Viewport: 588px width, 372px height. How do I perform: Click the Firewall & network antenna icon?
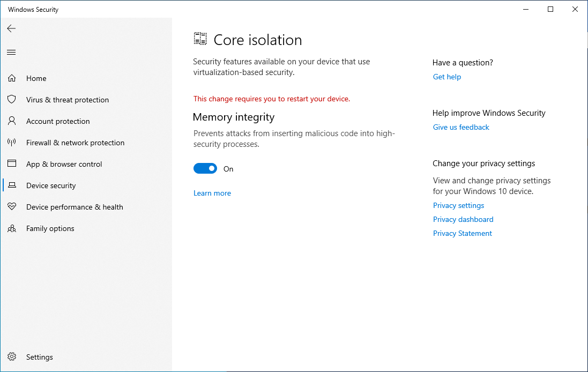(12, 142)
